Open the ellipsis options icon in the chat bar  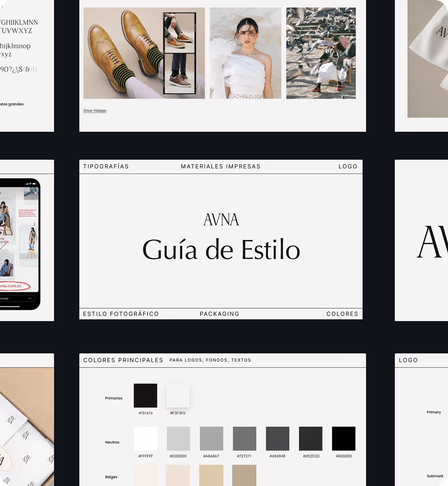[x=31, y=298]
